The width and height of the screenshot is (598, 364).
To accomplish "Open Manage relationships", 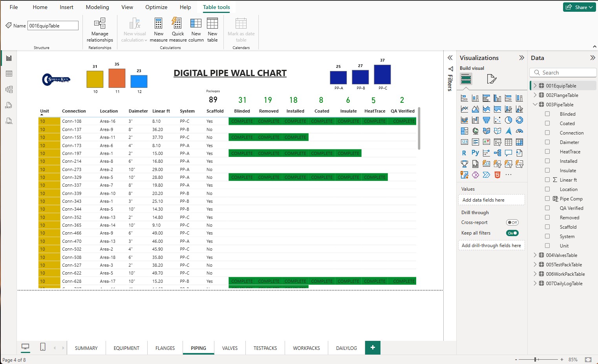I will click(100, 30).
